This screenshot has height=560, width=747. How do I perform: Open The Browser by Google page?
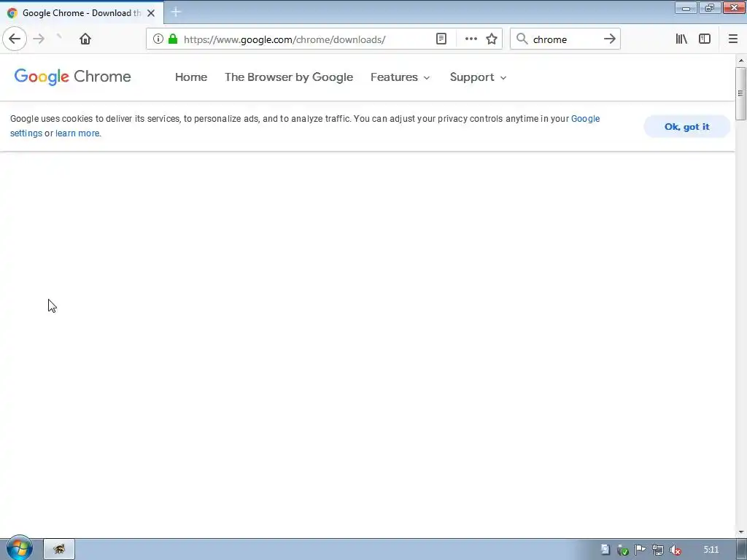[x=289, y=77]
